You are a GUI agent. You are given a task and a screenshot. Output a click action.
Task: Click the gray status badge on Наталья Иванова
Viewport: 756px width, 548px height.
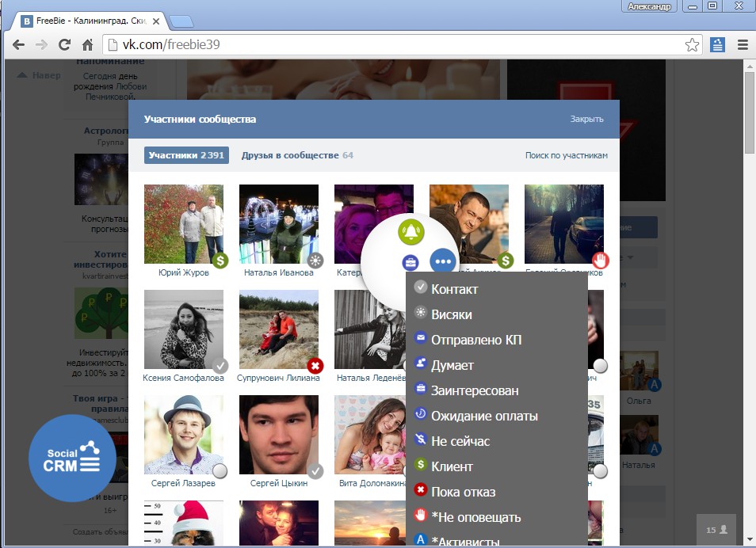pos(315,261)
